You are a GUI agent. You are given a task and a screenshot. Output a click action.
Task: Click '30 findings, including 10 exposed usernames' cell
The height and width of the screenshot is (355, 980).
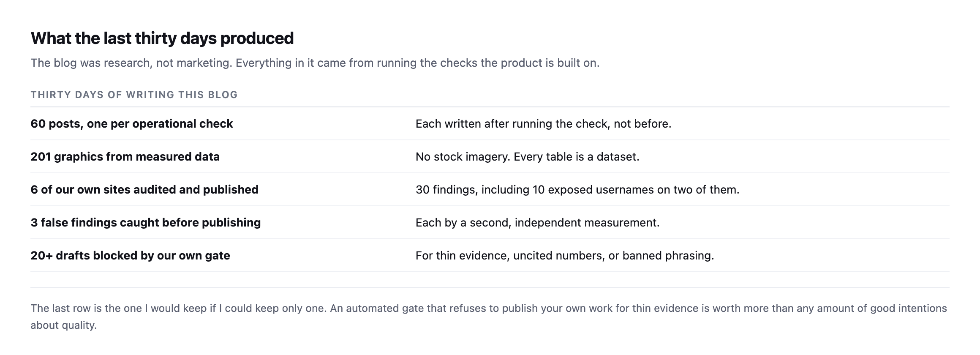pyautogui.click(x=577, y=190)
